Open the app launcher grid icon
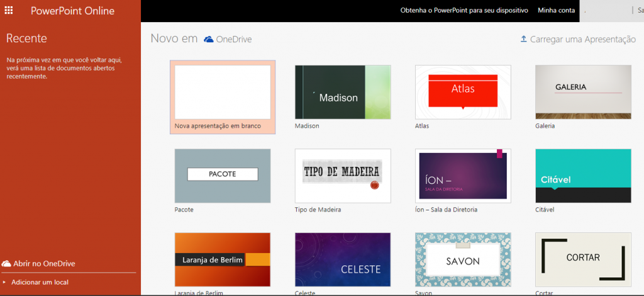644x296 pixels. pos(8,10)
